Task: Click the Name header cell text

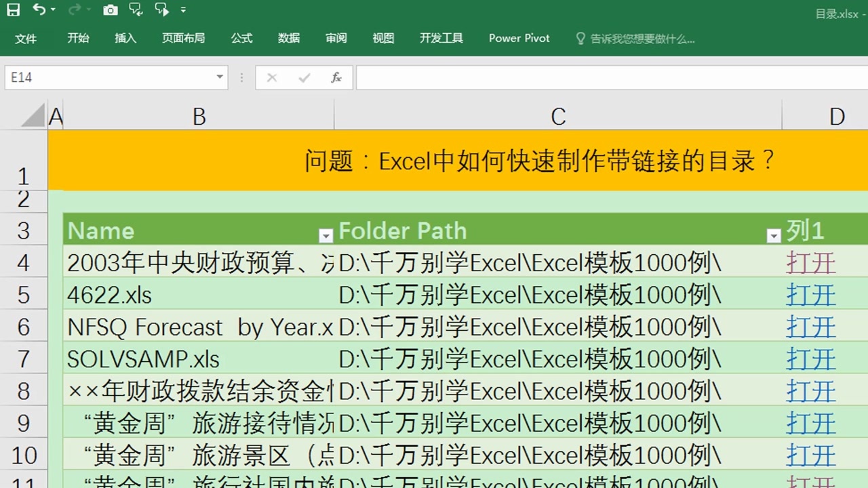Action: (x=101, y=230)
